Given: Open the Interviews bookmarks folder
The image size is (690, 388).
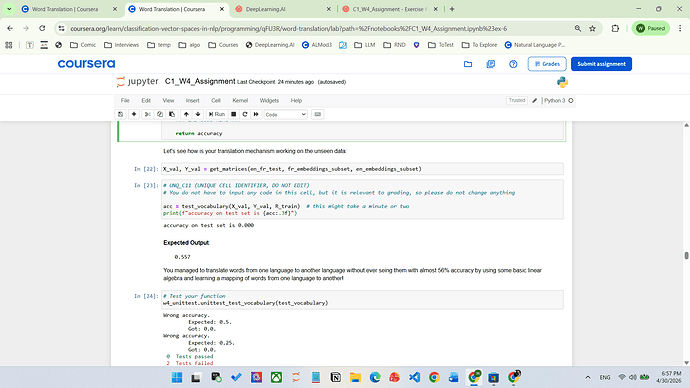Looking at the screenshot, I should pyautogui.click(x=121, y=45).
